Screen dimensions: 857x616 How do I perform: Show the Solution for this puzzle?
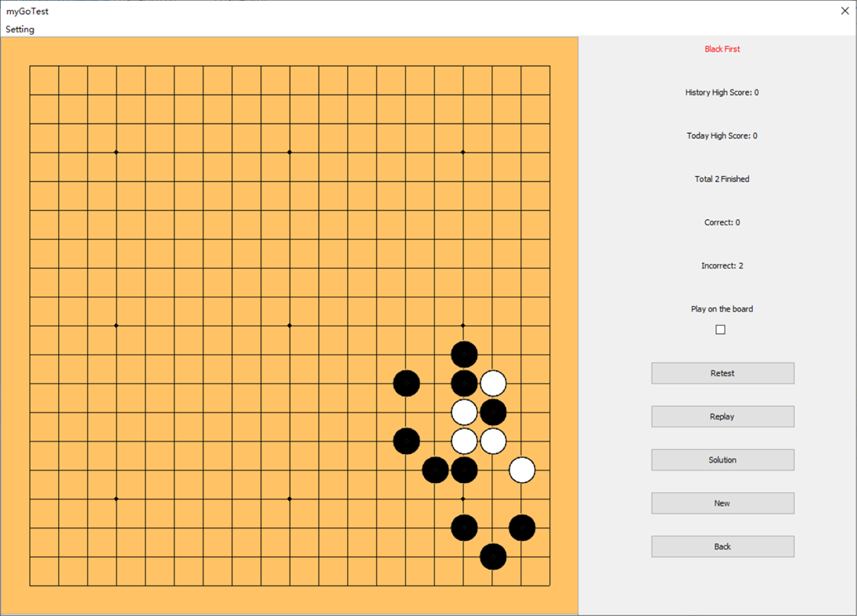(x=722, y=459)
